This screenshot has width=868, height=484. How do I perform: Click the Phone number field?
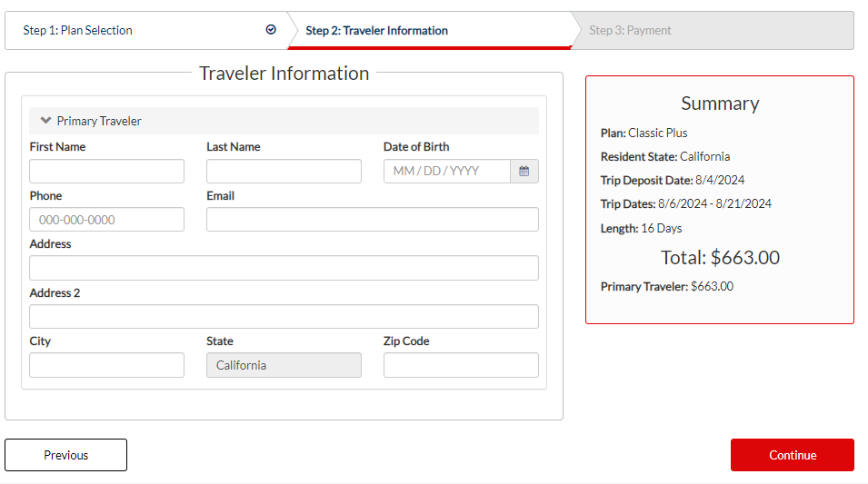click(x=107, y=220)
